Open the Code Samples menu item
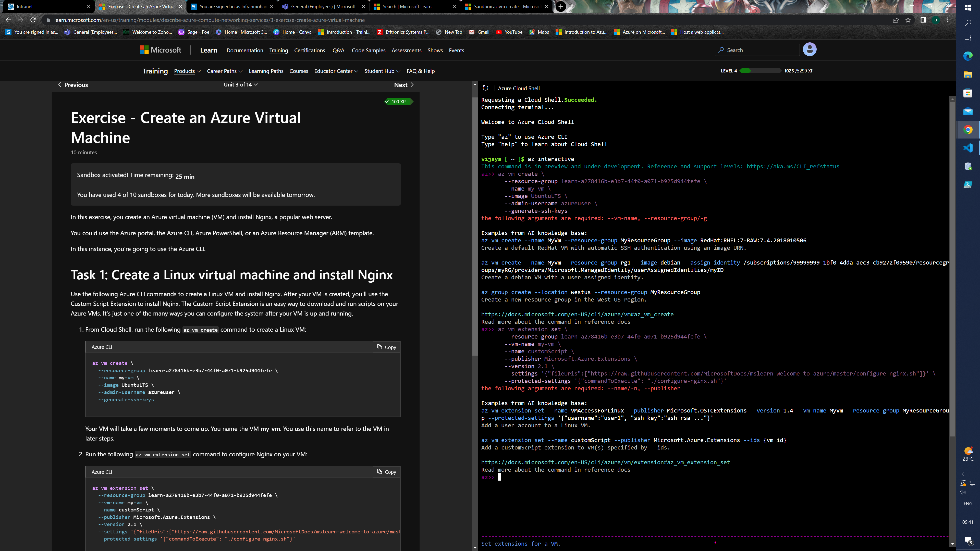The width and height of the screenshot is (980, 551). 368,51
